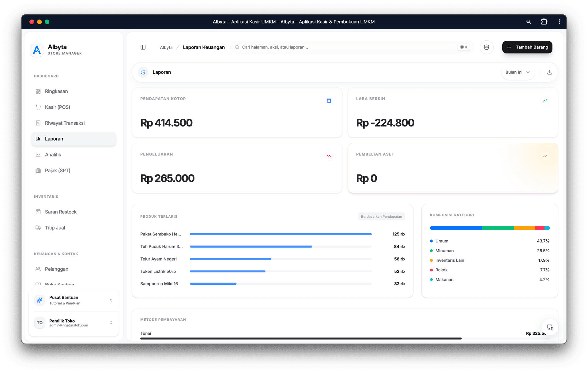Click the database icon button
The height and width of the screenshot is (372, 588).
point(486,47)
